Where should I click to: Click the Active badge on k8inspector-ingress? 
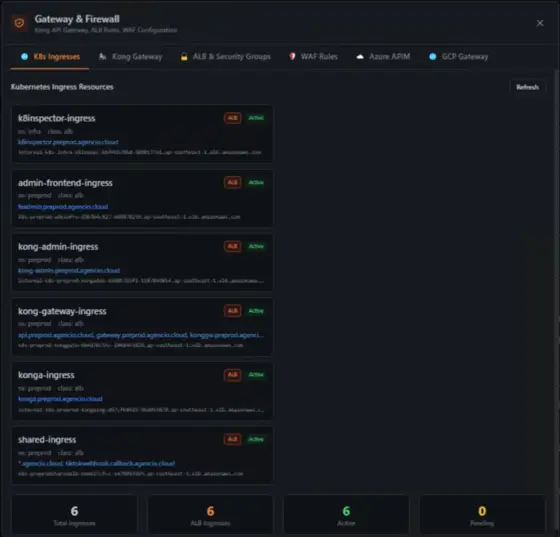click(x=256, y=118)
